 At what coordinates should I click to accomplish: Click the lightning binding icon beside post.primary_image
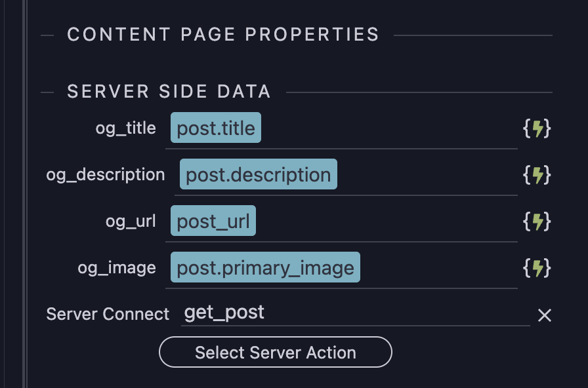click(538, 267)
